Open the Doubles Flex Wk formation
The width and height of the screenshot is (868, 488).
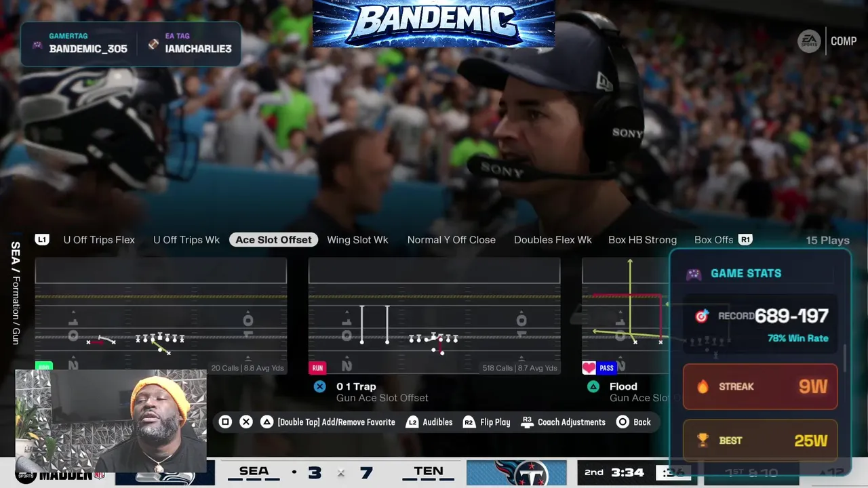tap(553, 240)
